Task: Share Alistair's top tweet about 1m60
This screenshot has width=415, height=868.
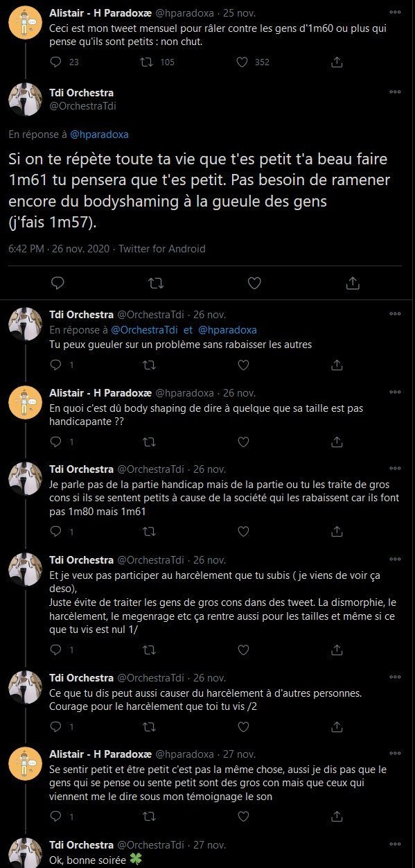Action: [337, 62]
